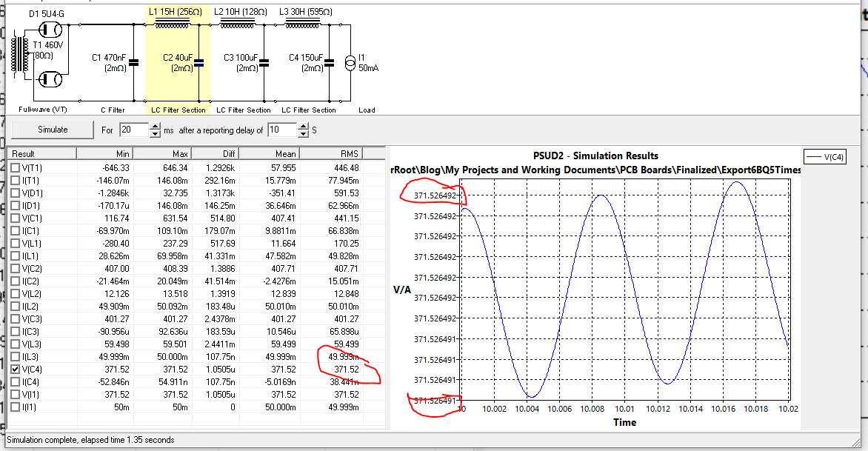Sort by the Result column header
The image size is (868, 451).
42,154
